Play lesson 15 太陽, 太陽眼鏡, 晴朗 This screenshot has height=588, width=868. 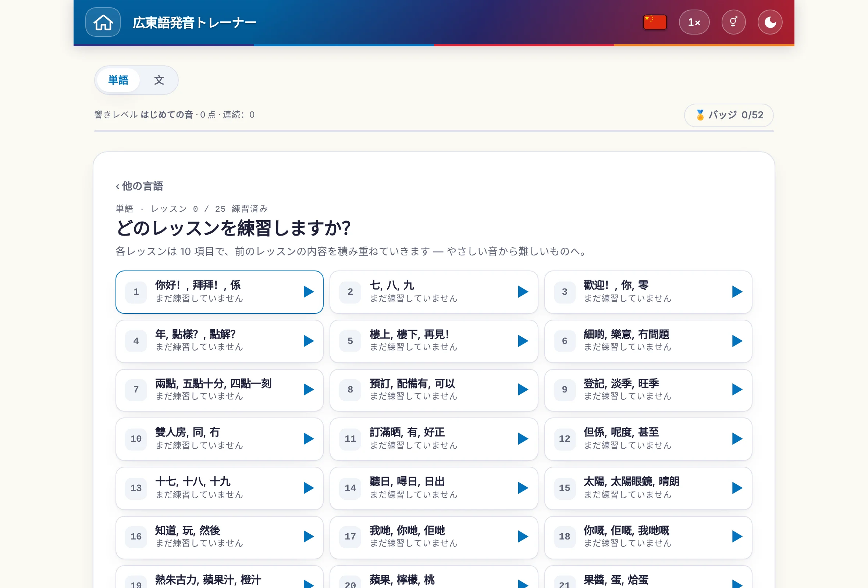click(x=737, y=488)
